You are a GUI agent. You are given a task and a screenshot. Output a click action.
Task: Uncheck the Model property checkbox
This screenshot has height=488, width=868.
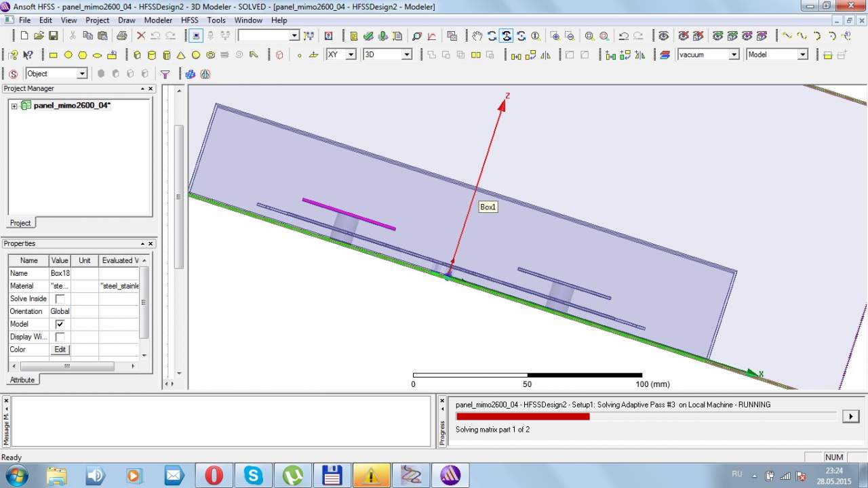[x=60, y=324]
